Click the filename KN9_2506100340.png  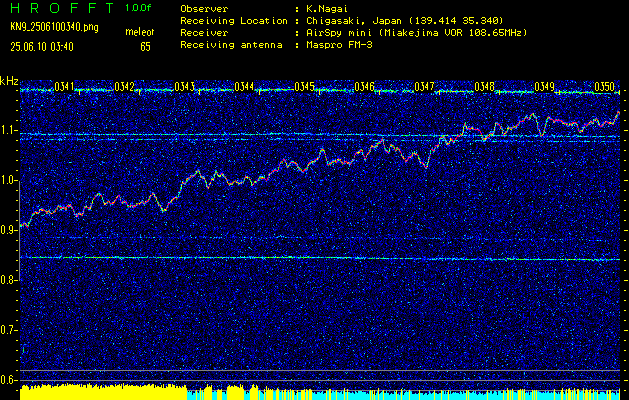tap(54, 28)
